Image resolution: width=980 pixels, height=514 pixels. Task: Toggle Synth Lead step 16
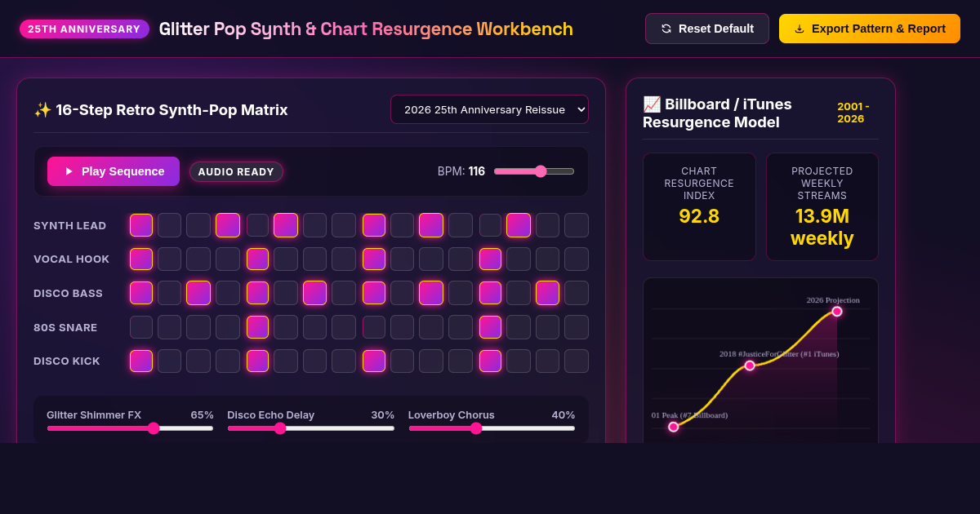[x=577, y=225]
